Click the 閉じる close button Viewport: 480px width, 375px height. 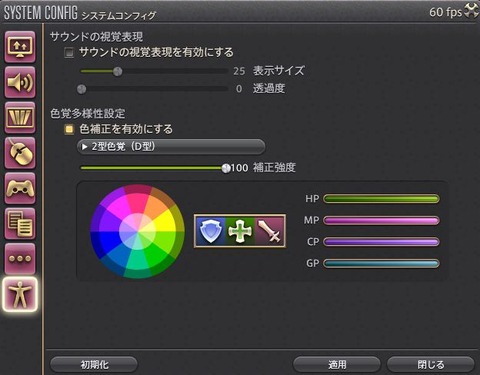pos(430,365)
